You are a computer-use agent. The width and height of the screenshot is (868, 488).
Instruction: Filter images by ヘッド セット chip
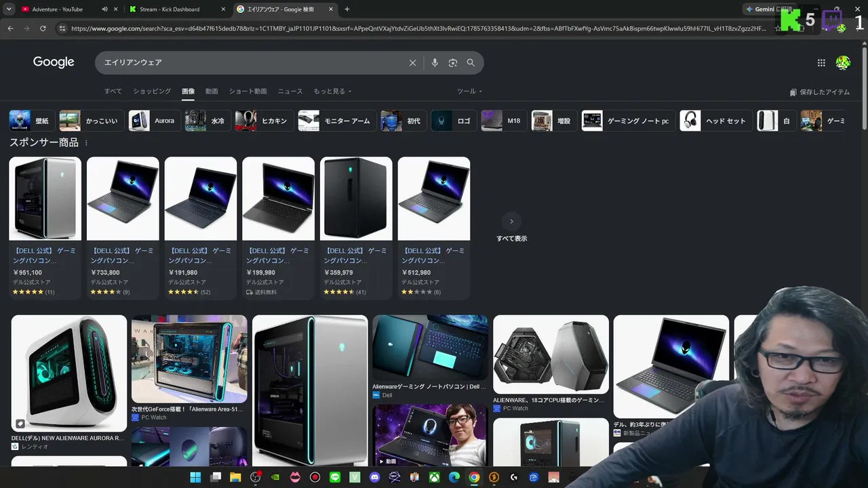click(x=716, y=121)
